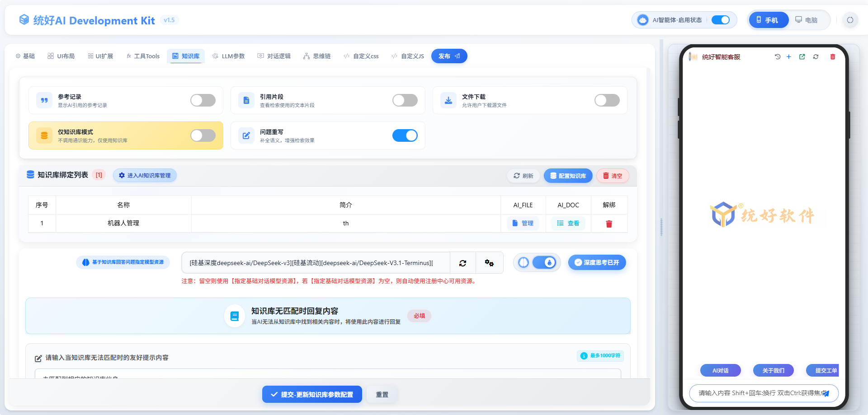Image resolution: width=868 pixels, height=415 pixels.
Task: Open the LLM参数 tab
Action: pyautogui.click(x=229, y=56)
